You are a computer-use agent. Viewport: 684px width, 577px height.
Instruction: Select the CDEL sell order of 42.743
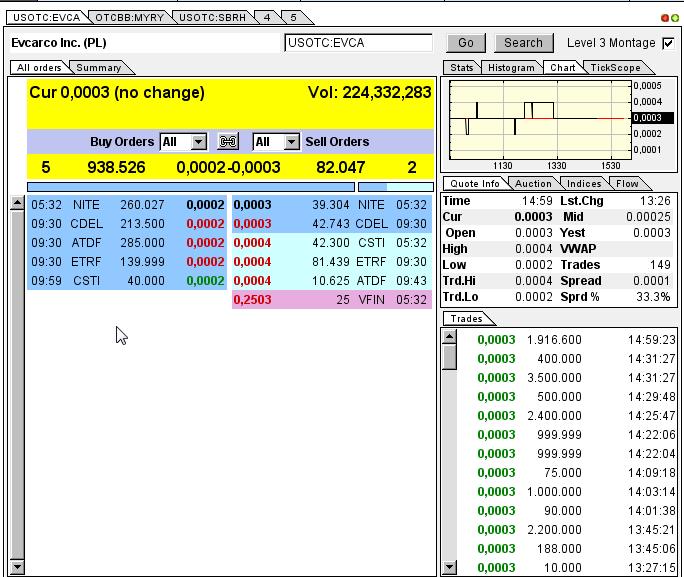[x=332, y=224]
